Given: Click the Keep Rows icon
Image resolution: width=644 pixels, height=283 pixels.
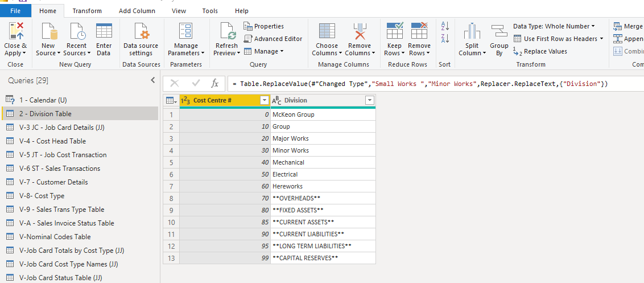Looking at the screenshot, I should coord(395,31).
